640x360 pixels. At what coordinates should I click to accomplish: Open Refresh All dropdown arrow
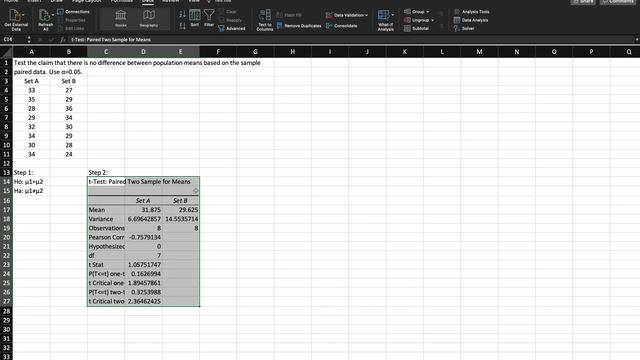[53, 15]
